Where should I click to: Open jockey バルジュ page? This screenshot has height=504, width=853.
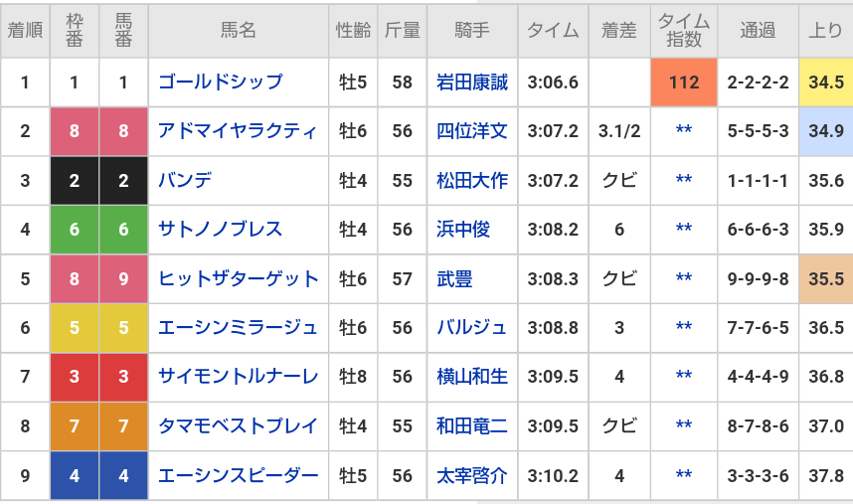coord(472,328)
